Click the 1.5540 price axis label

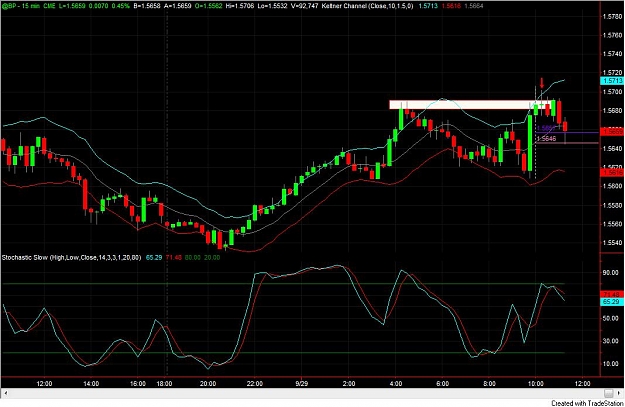[612, 242]
